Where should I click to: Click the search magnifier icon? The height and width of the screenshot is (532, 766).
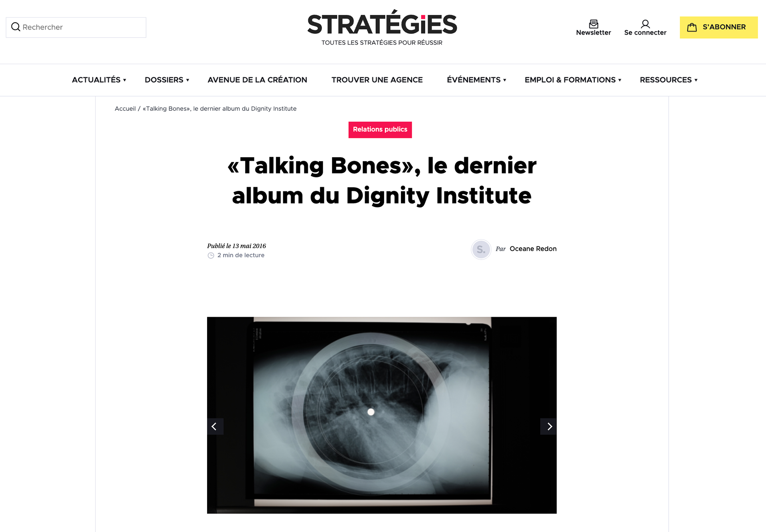pos(16,27)
